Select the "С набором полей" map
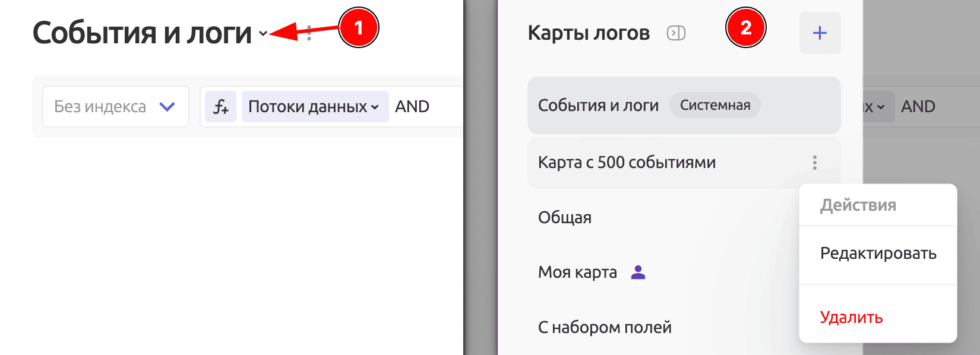This screenshot has height=355, width=980. (x=605, y=327)
